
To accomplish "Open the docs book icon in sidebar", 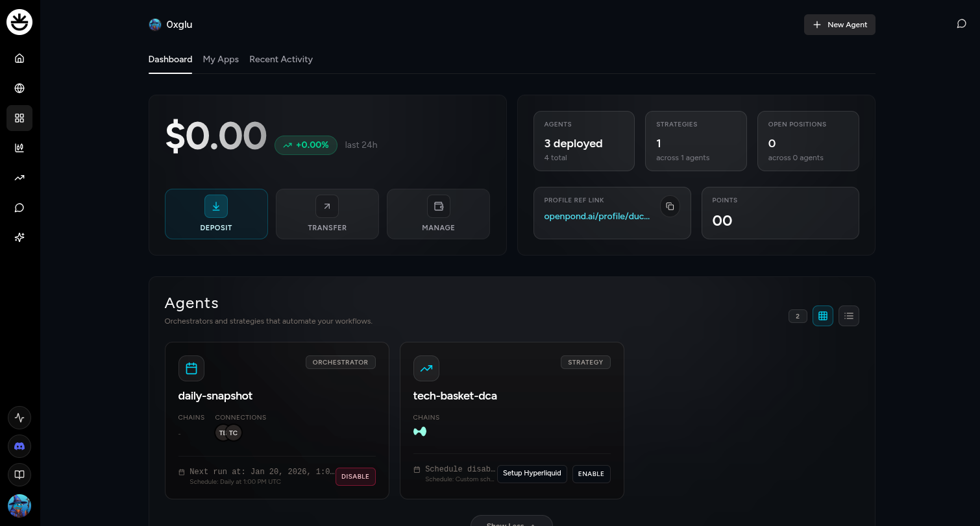I will pyautogui.click(x=19, y=475).
